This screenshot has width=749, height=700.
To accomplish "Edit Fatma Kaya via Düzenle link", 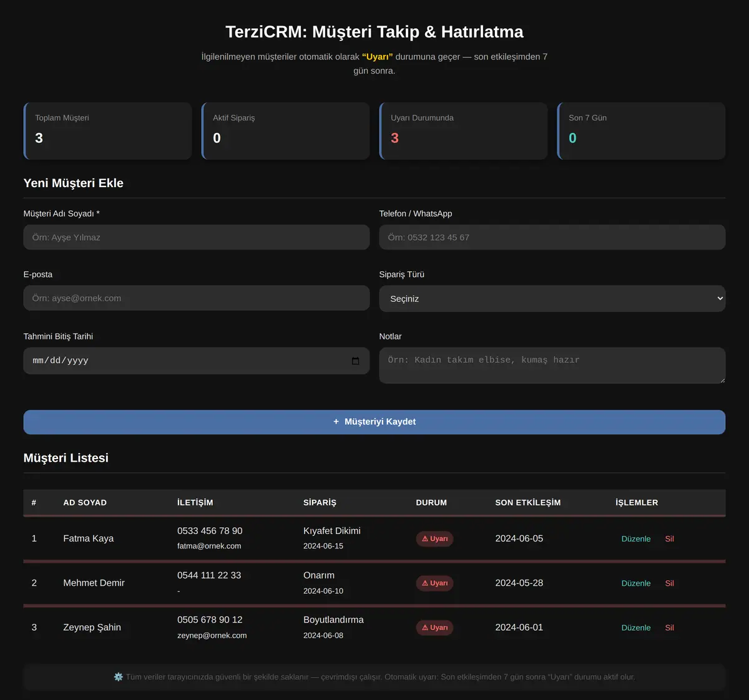I will pyautogui.click(x=636, y=539).
